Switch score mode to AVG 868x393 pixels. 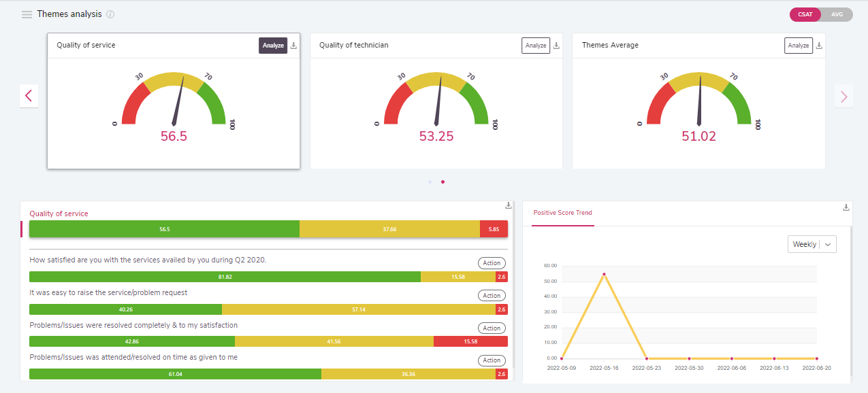(x=837, y=14)
